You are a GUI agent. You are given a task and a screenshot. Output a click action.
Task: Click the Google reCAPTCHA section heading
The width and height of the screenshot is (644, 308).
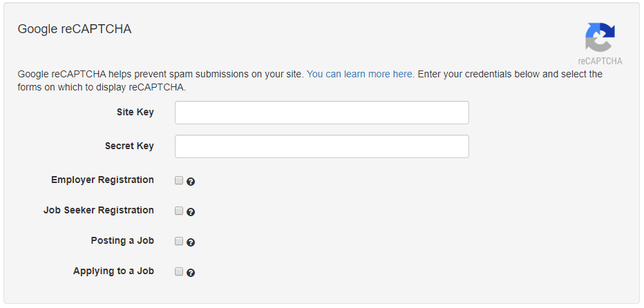click(75, 29)
